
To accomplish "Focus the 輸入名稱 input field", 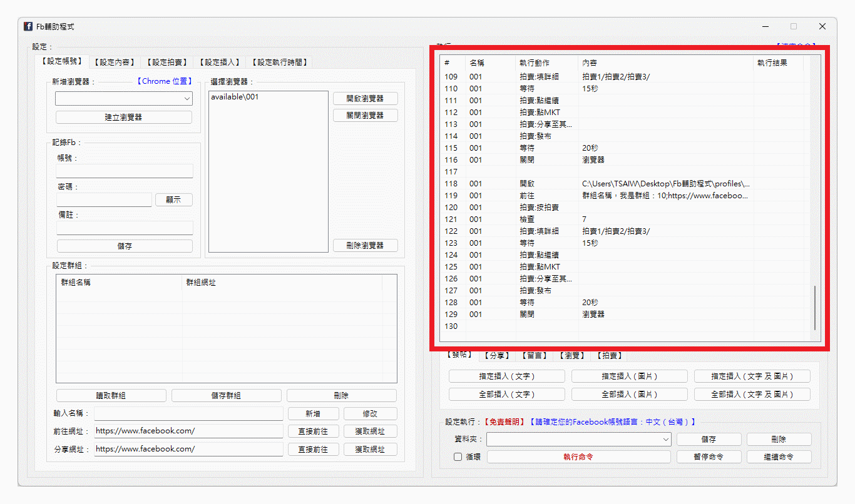I will [x=189, y=414].
